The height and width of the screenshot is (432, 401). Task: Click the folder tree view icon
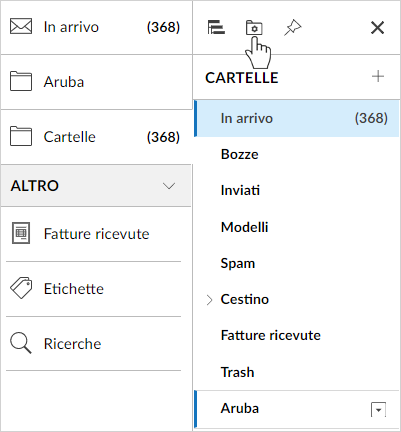tap(216, 27)
